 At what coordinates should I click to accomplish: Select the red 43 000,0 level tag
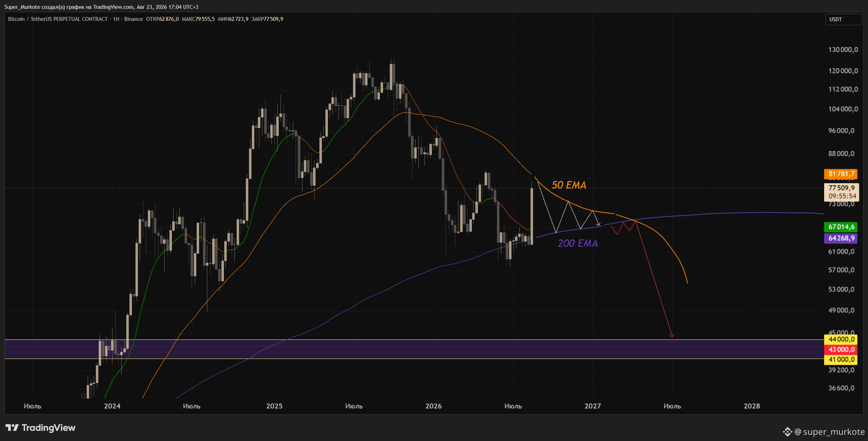pyautogui.click(x=841, y=349)
